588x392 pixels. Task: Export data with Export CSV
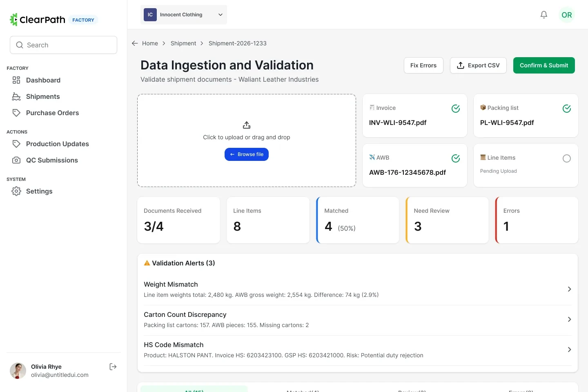478,65
